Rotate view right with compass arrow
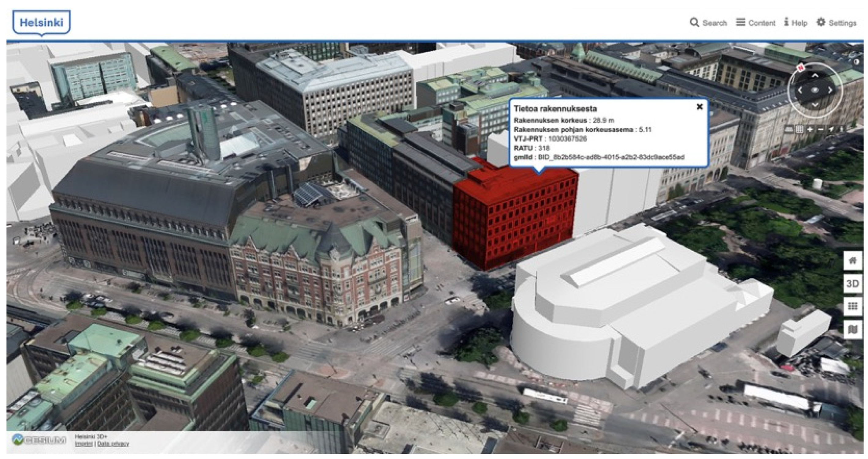 [830, 90]
